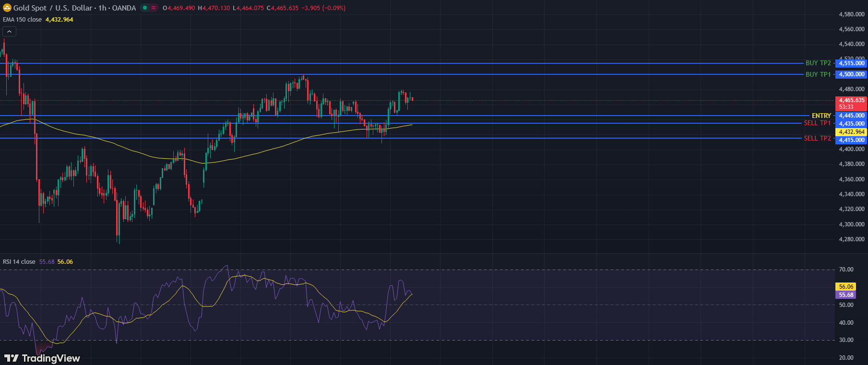This screenshot has height=365, width=868.
Task: Click the SELL TP2 line label
Action: pyautogui.click(x=817, y=138)
